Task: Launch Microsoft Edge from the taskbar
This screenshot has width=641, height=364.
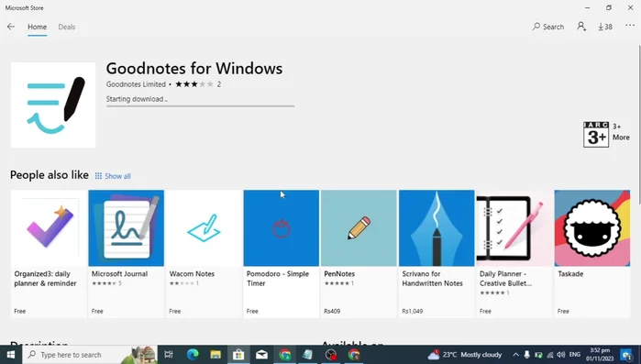Action: [193, 355]
